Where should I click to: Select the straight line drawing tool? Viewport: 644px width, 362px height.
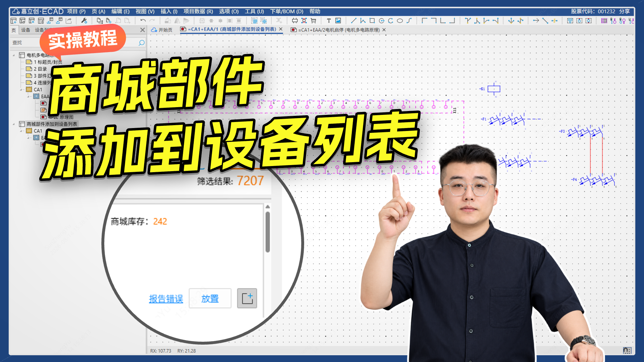pyautogui.click(x=353, y=21)
